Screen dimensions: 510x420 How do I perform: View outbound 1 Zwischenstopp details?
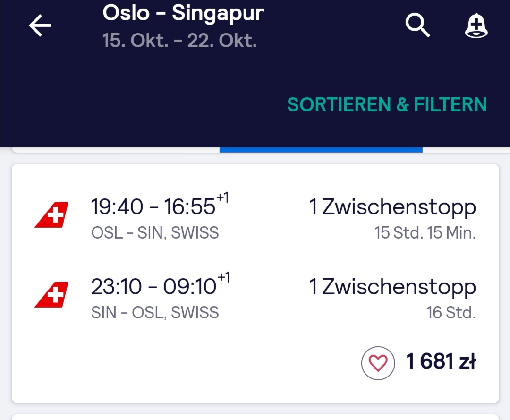point(392,207)
